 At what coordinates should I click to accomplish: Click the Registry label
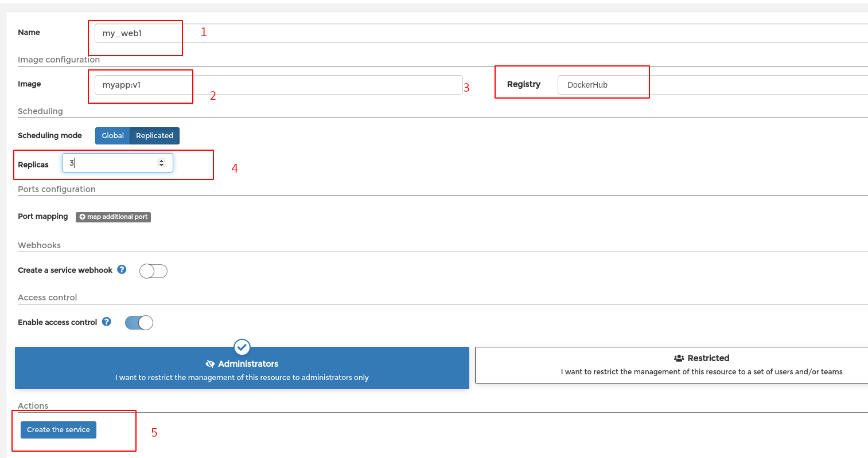524,84
